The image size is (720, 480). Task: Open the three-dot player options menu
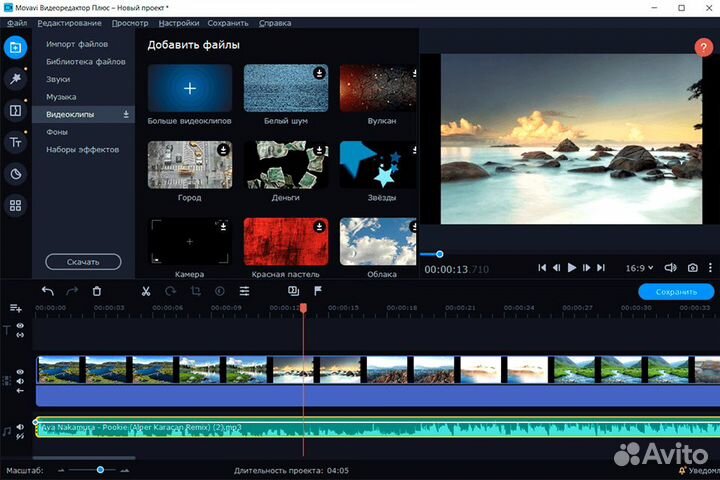(711, 268)
